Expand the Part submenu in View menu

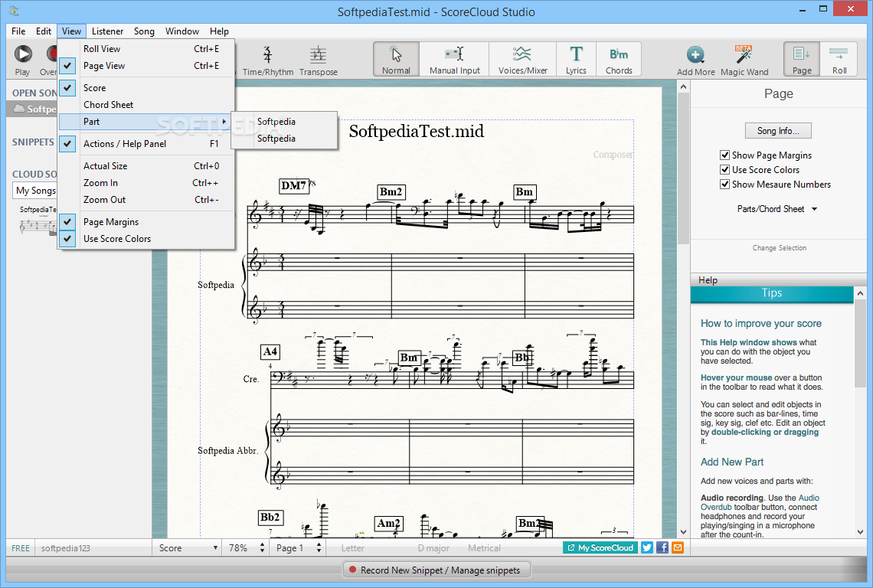[x=145, y=122]
